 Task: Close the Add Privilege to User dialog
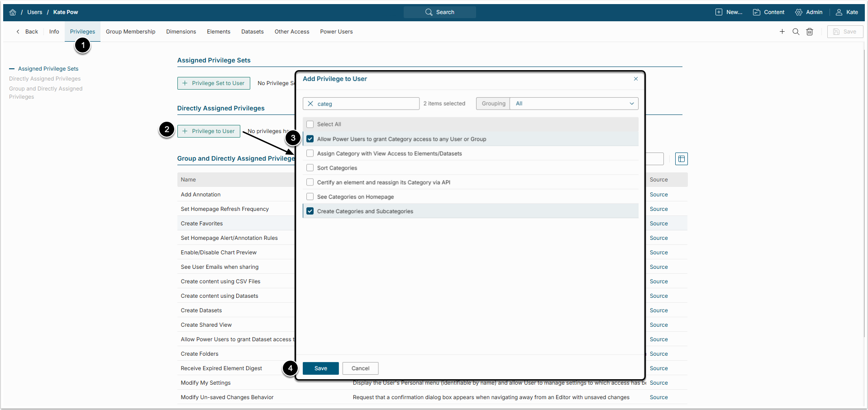[636, 79]
